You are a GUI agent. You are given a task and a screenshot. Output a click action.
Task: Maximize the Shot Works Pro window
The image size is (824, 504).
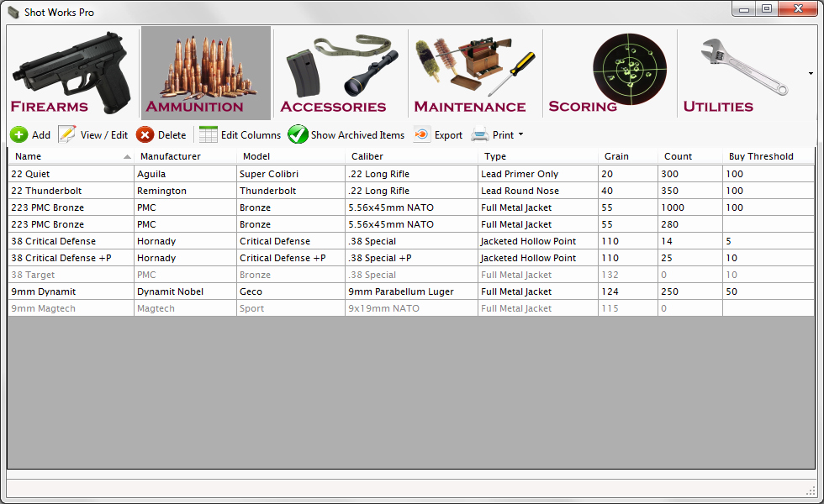point(767,9)
